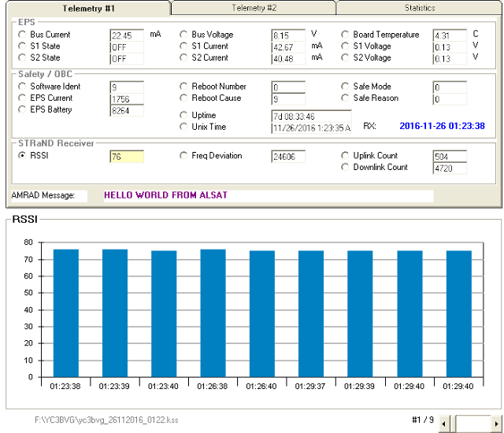This screenshot has width=504, height=433.
Task: Click the EPS Current value 1756
Action: click(x=127, y=99)
